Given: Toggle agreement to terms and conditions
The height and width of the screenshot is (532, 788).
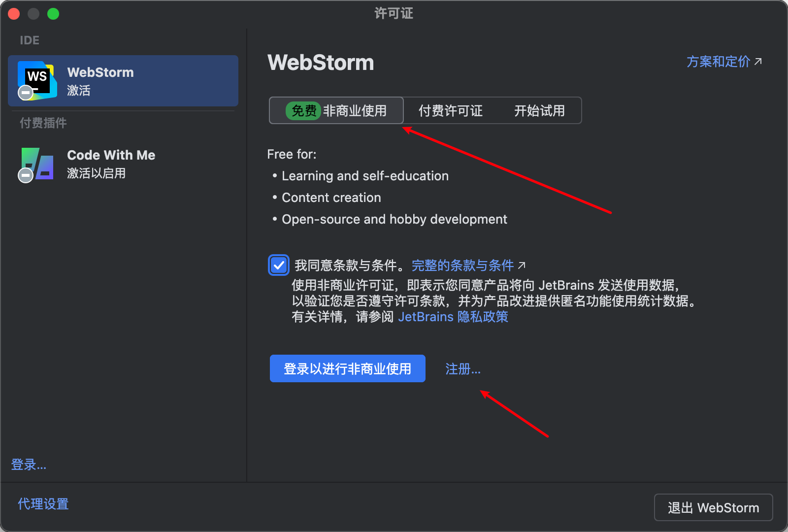Looking at the screenshot, I should 278,265.
